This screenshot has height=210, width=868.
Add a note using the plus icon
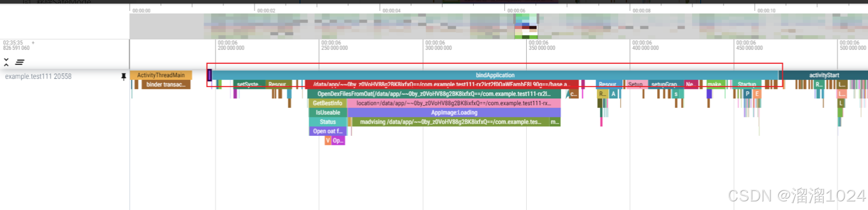coord(33,43)
